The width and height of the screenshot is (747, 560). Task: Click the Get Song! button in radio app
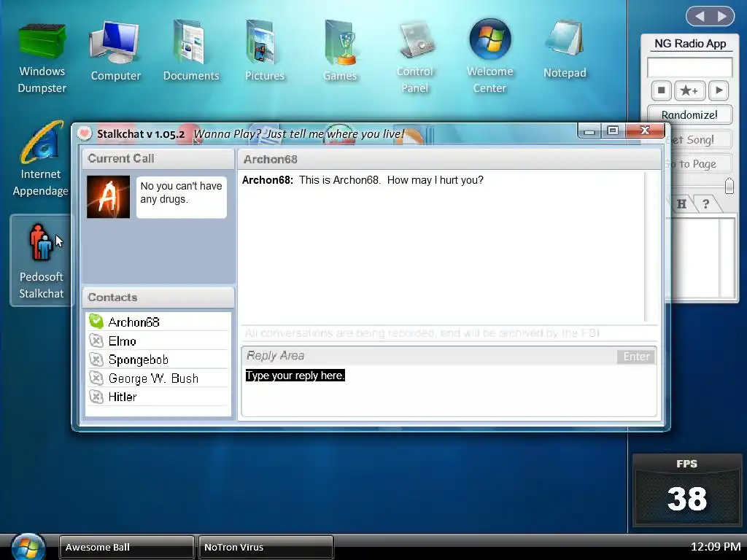pyautogui.click(x=698, y=139)
